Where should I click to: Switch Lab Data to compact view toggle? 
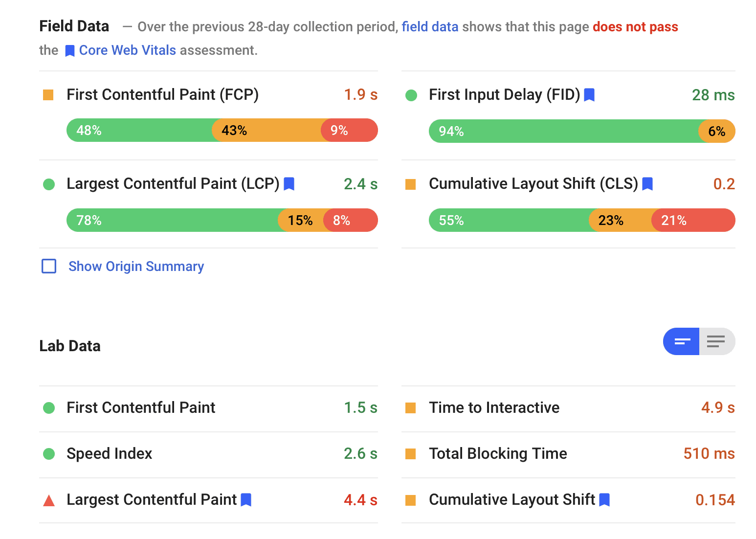[682, 341]
